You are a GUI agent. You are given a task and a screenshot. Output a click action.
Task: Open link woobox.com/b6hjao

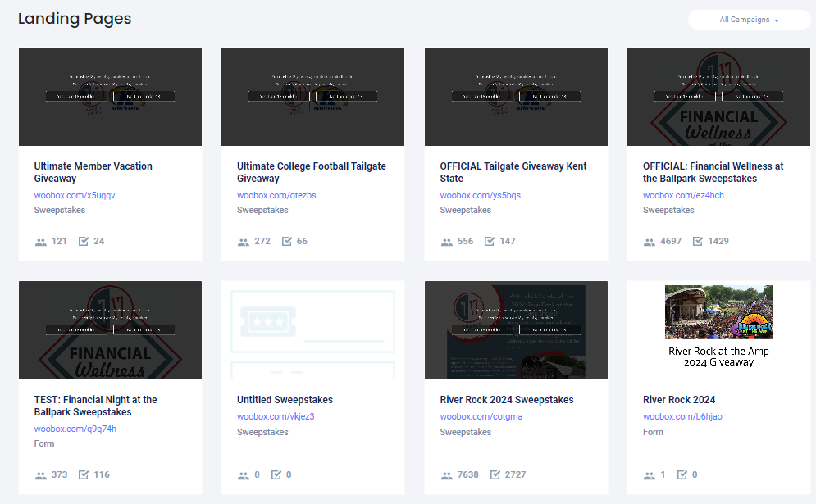683,416
